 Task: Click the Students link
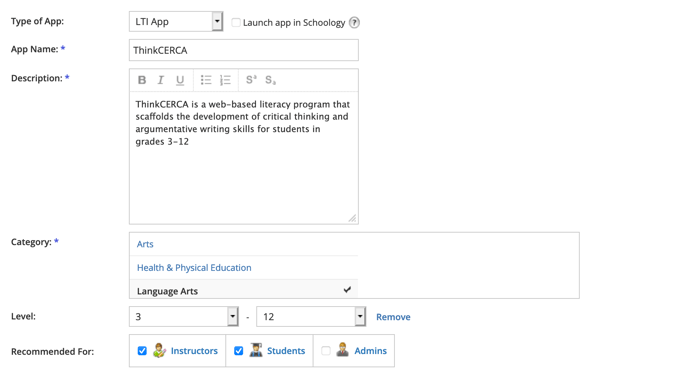[286, 350]
